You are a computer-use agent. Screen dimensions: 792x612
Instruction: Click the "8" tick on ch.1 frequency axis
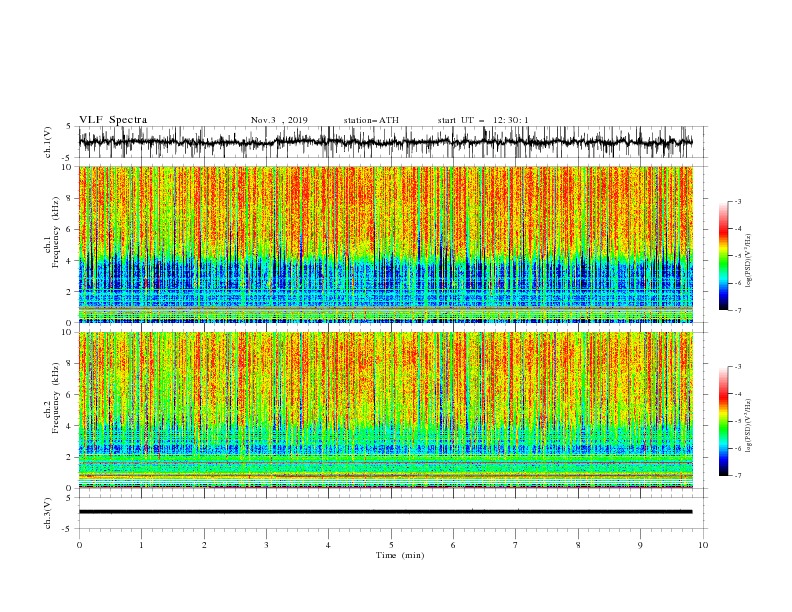70,198
